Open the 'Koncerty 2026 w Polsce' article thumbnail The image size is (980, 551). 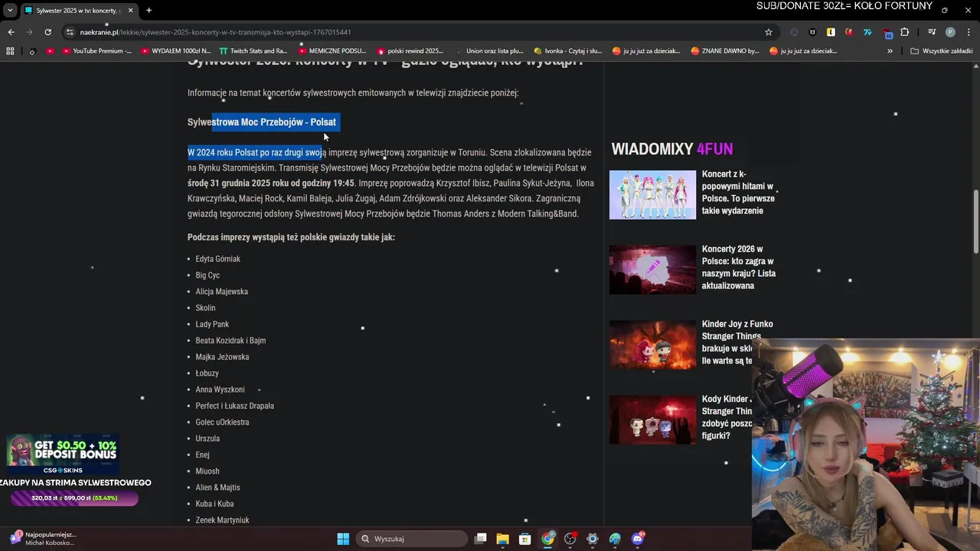point(652,269)
